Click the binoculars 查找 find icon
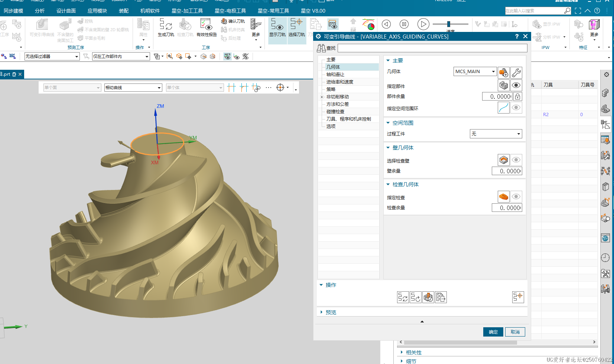 [x=321, y=48]
